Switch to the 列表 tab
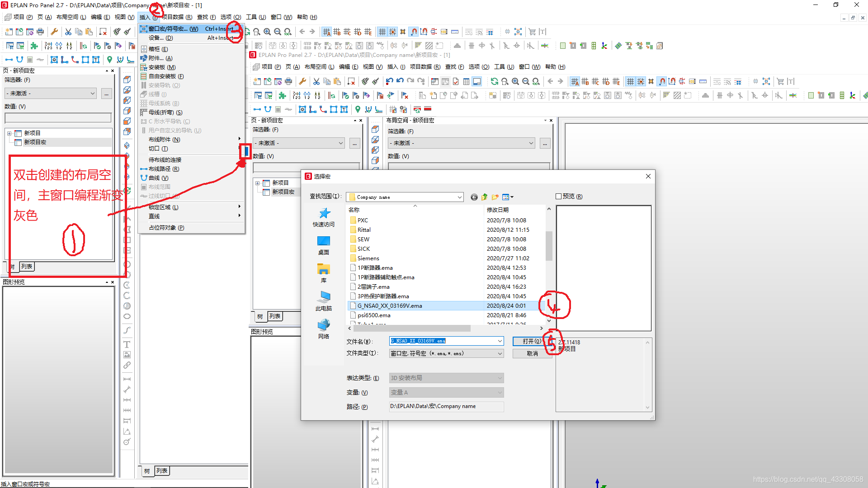Image resolution: width=868 pixels, height=488 pixels. pos(27,267)
